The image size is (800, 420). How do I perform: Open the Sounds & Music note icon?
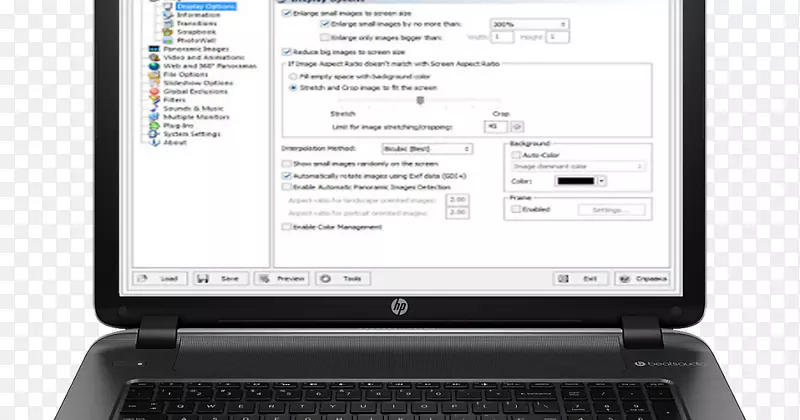154,109
